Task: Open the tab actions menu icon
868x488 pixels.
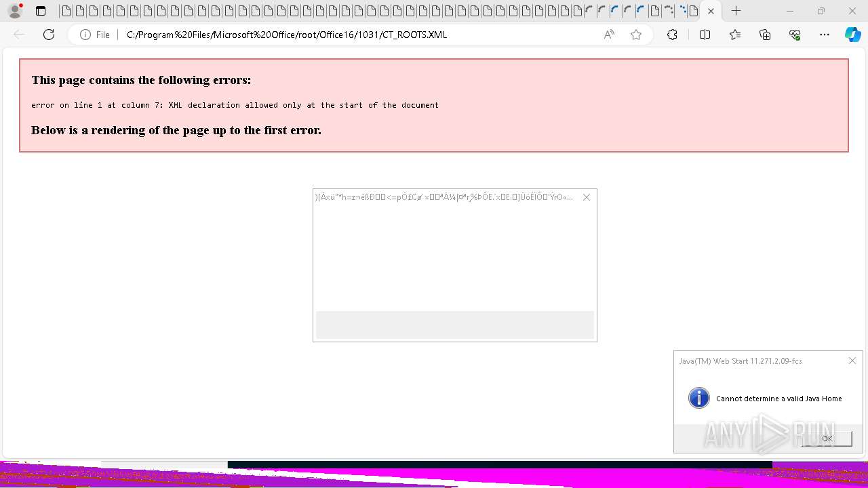Action: click(41, 11)
